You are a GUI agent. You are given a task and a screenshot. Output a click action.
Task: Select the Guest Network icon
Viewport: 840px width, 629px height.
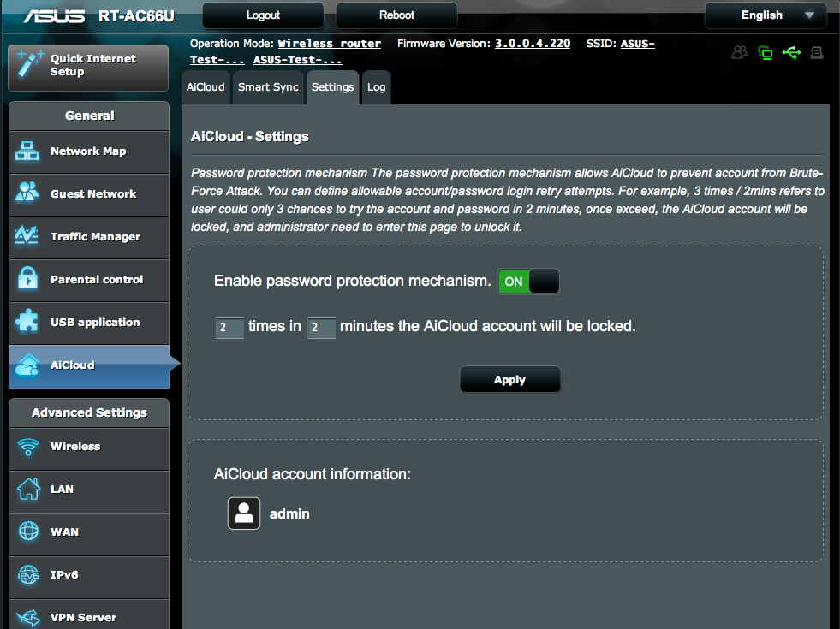pos(28,194)
